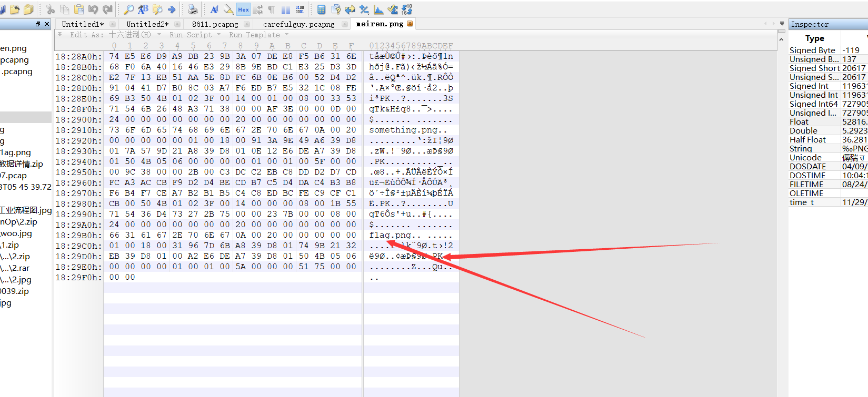Click the tab scroll right arrow

[x=773, y=24]
